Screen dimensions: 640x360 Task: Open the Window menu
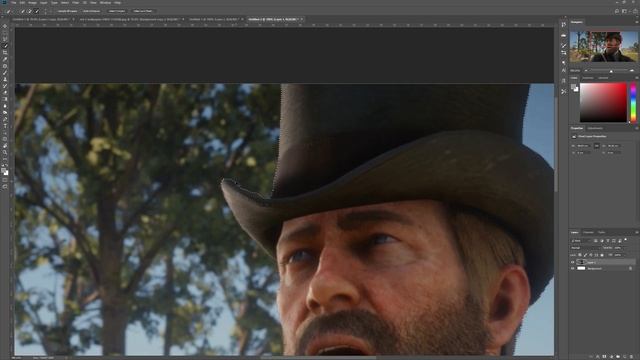(105, 2)
